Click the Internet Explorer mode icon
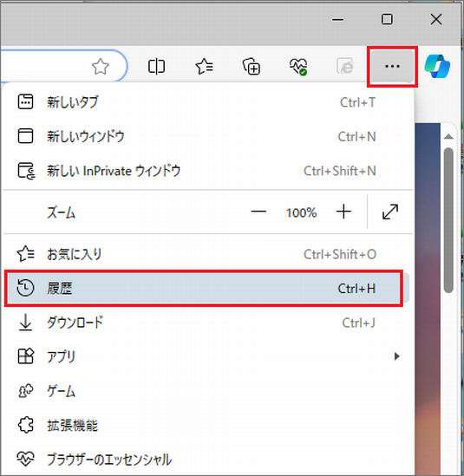464x476 pixels. [345, 67]
